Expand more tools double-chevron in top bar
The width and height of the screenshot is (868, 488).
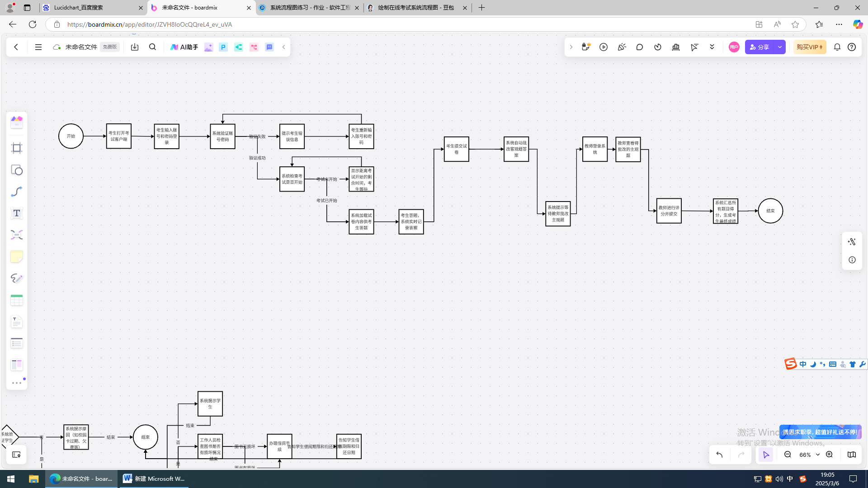712,47
